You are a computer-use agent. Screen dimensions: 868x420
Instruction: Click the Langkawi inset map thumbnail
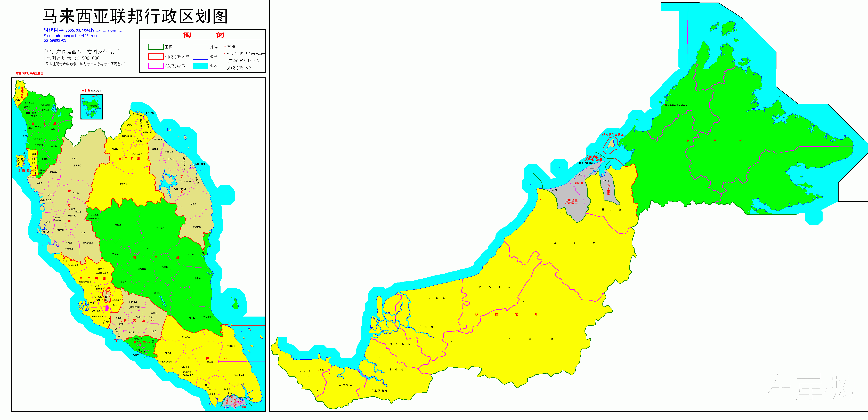click(x=91, y=107)
